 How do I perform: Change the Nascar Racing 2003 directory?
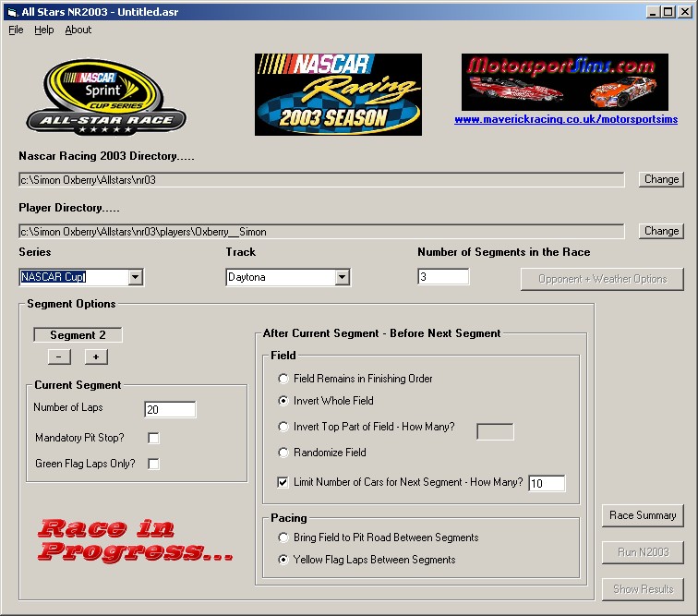click(661, 179)
